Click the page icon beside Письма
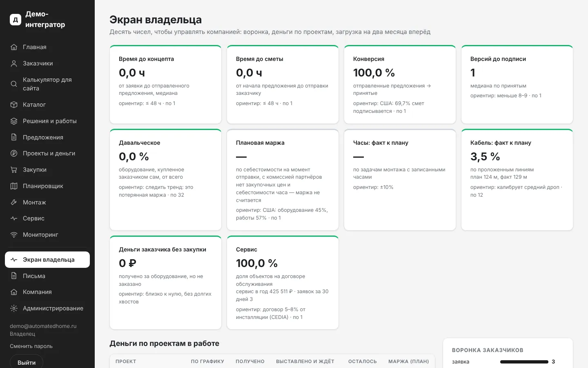The width and height of the screenshot is (588, 368). 14,276
